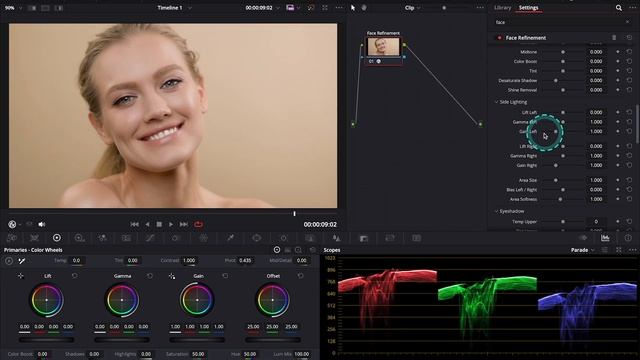Reset the Midtone parameter
This screenshot has height=360, width=640.
[x=629, y=52]
